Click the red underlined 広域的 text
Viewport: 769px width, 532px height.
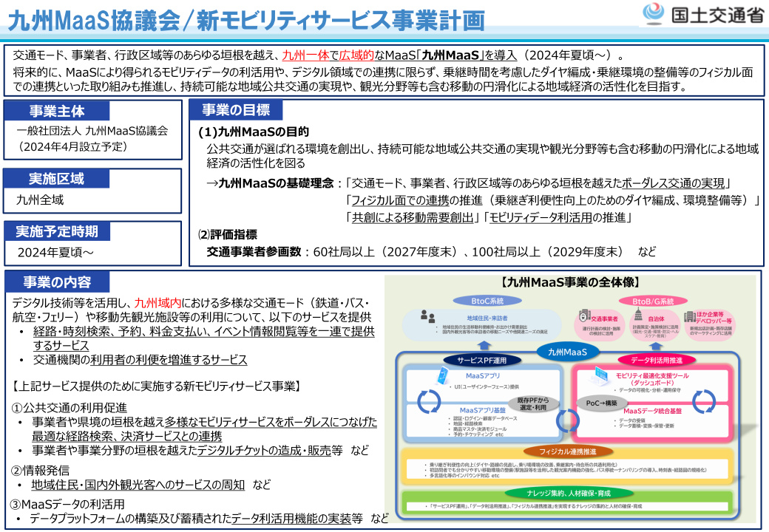point(356,55)
